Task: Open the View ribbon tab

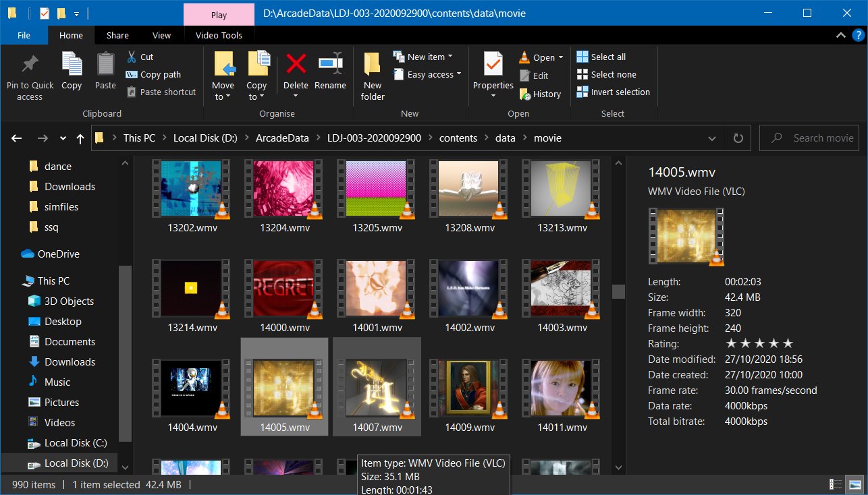Action: point(161,35)
